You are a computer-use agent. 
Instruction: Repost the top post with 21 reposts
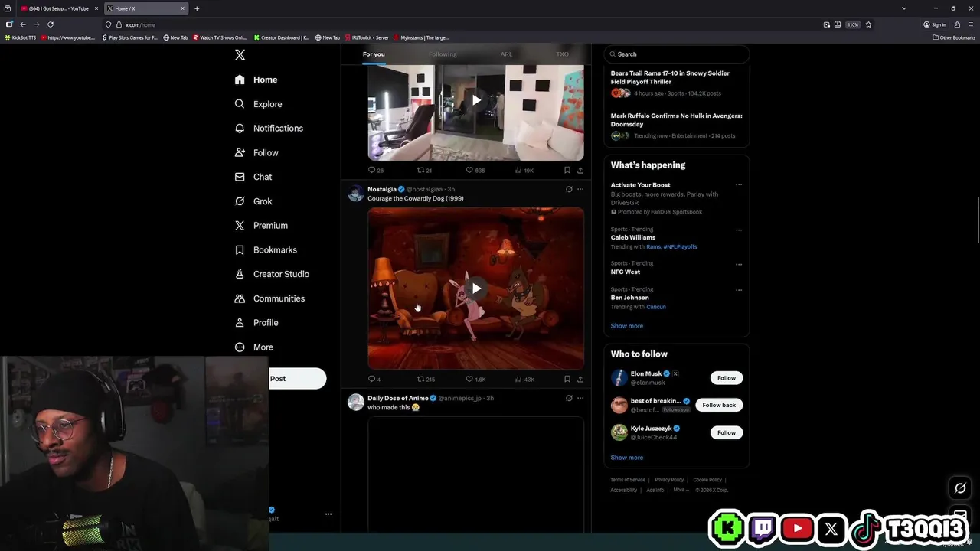[424, 171]
